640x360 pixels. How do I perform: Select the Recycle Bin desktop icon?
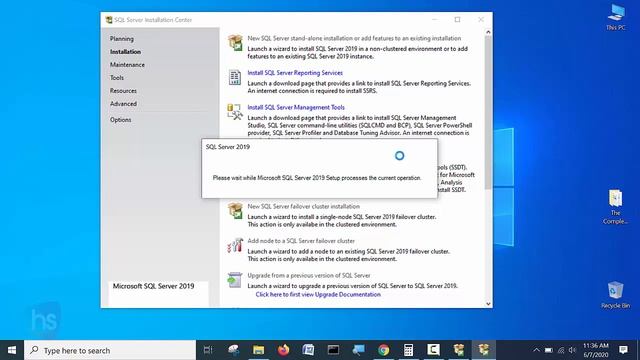616,295
